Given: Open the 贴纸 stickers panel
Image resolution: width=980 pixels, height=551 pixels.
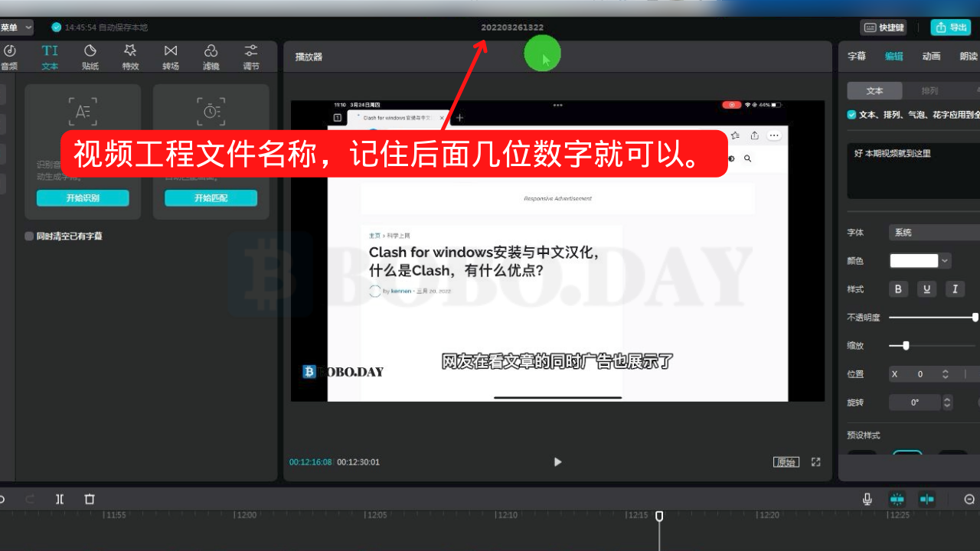Looking at the screenshot, I should [x=90, y=57].
